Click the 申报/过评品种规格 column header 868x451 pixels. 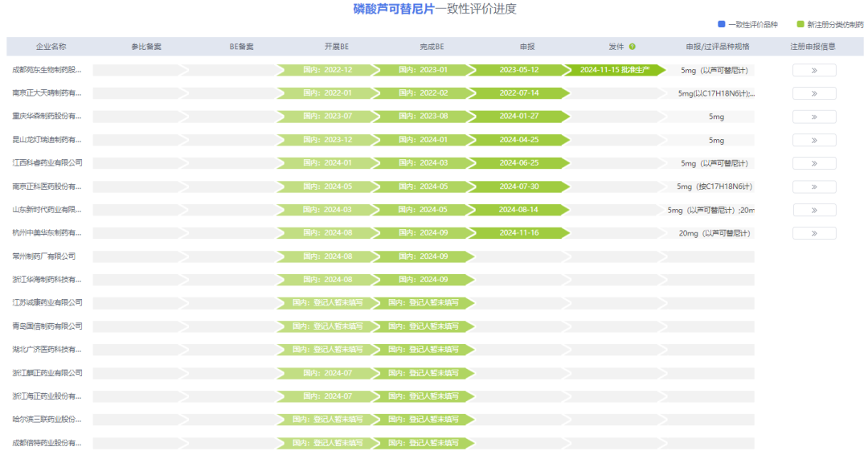click(x=718, y=47)
